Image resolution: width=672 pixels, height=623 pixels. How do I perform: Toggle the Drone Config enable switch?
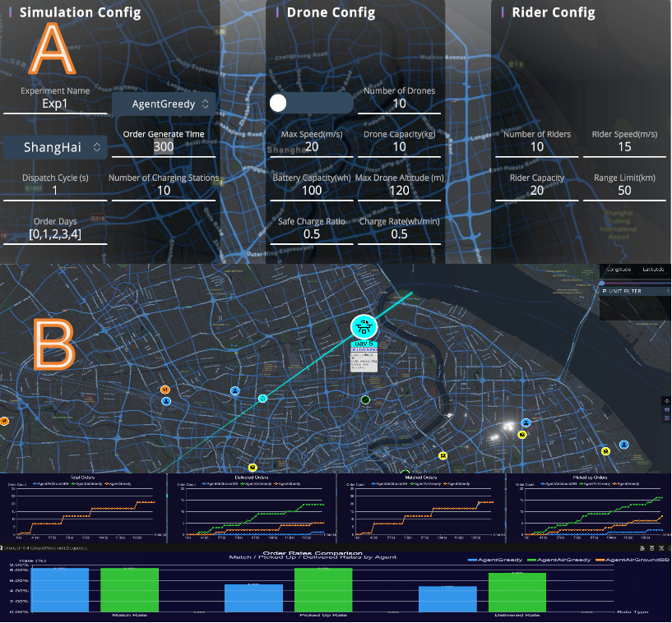coord(311,104)
